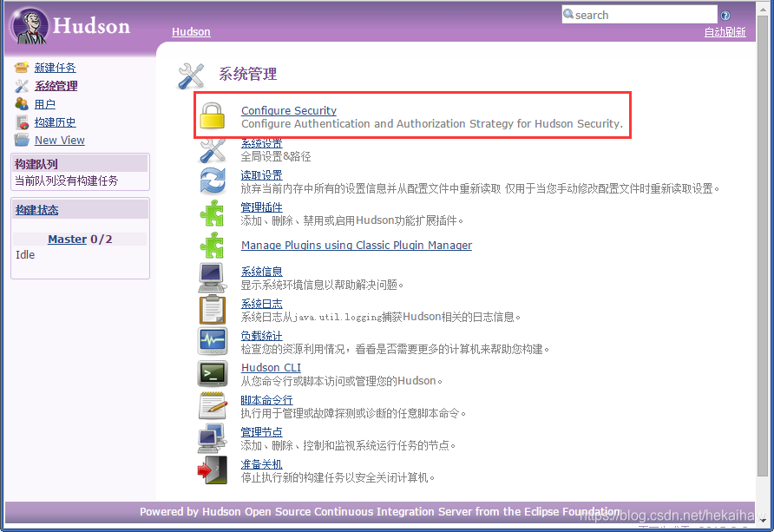Open the 管理节点 link
The width and height of the screenshot is (774, 532).
click(x=262, y=432)
